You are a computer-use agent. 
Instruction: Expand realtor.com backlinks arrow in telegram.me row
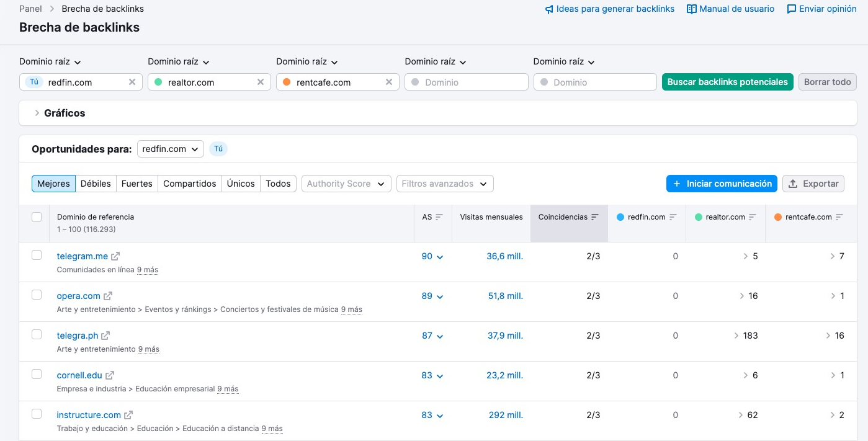pos(746,256)
